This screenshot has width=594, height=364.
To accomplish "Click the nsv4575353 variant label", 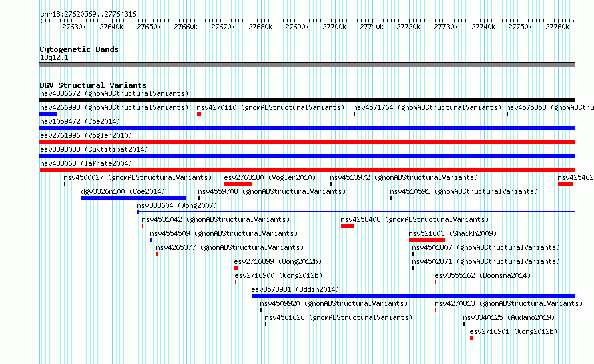I will (x=550, y=107).
